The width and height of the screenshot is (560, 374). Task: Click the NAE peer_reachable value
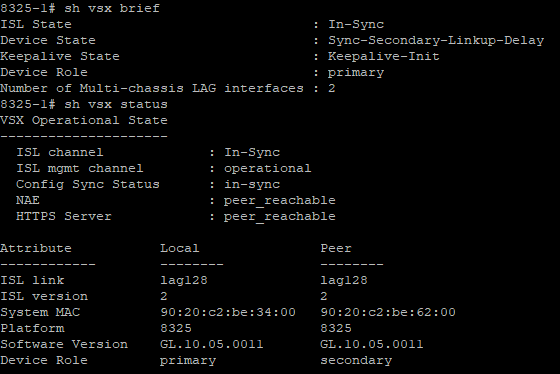(x=280, y=200)
